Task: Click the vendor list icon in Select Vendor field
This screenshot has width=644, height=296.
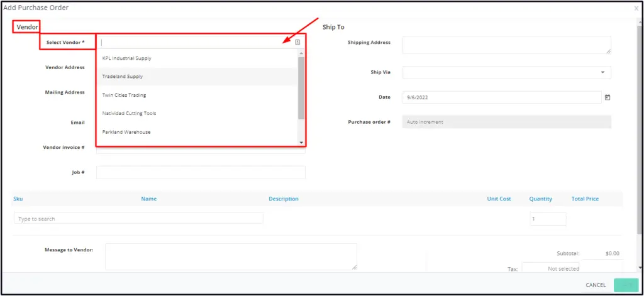Action: click(x=297, y=42)
